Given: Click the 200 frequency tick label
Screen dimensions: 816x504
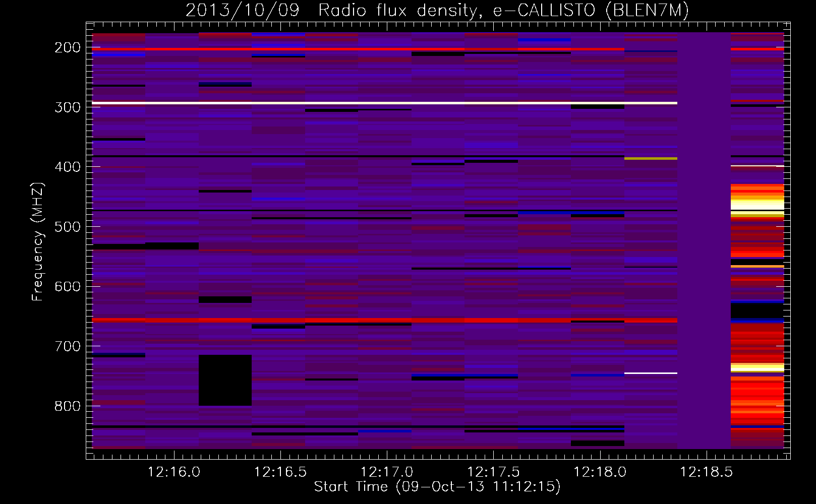Looking at the screenshot, I should 68,47.
